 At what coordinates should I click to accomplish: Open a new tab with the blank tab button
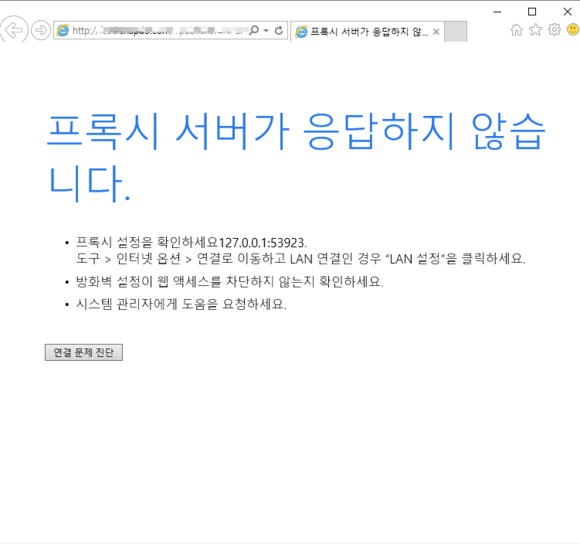coord(455,32)
